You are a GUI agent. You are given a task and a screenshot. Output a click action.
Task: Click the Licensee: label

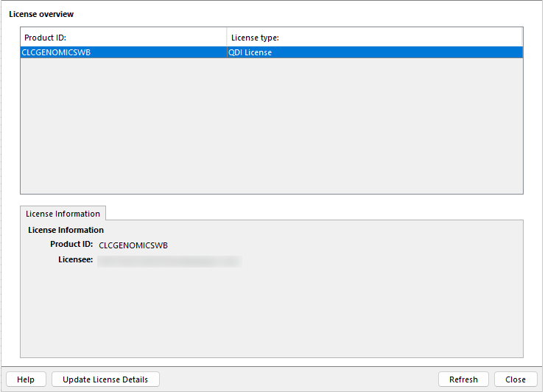point(75,259)
